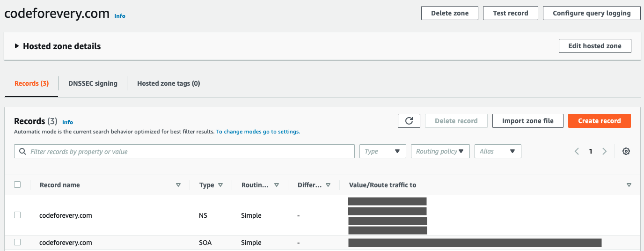Sort by Value/Route traffic to arrow
Viewport: 644px width, 251px height.
click(x=629, y=185)
